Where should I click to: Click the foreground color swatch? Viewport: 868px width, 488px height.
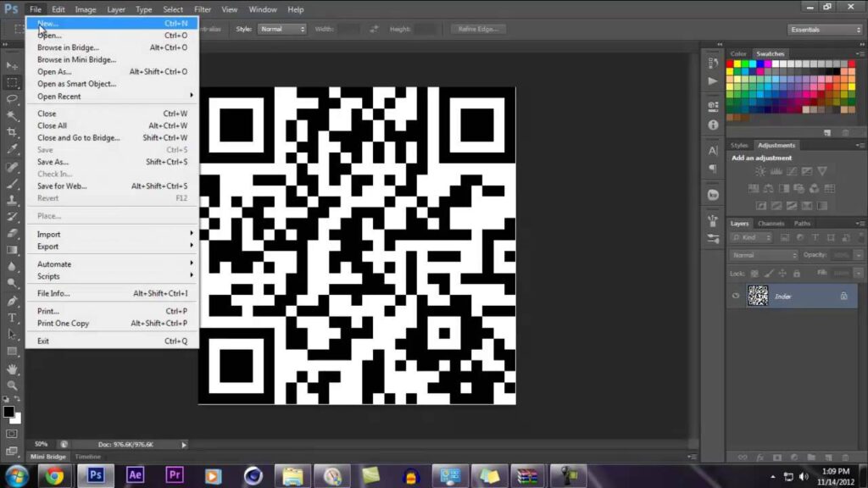tap(8, 411)
